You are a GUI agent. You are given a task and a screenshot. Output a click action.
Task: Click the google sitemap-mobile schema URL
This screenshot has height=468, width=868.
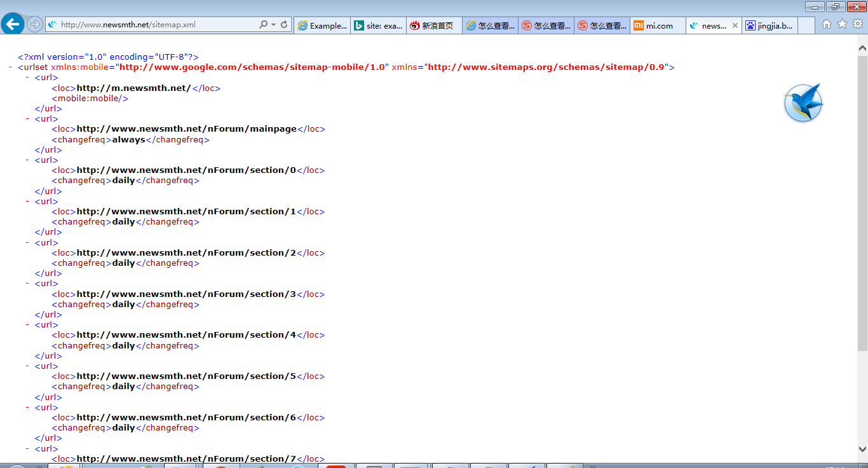(252, 67)
